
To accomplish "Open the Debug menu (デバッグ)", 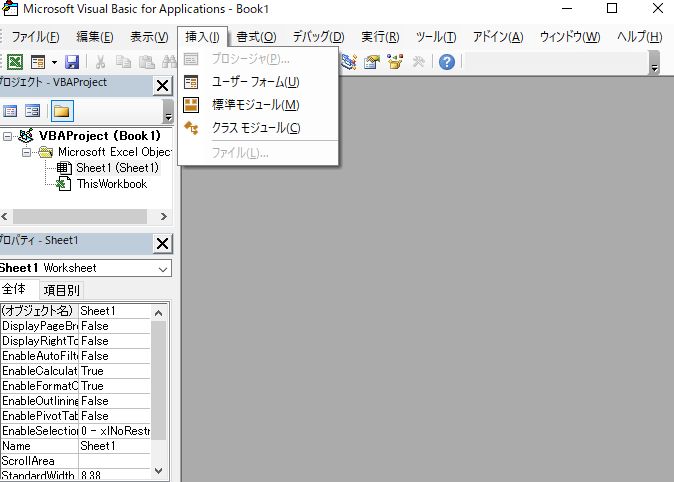I will point(319,37).
